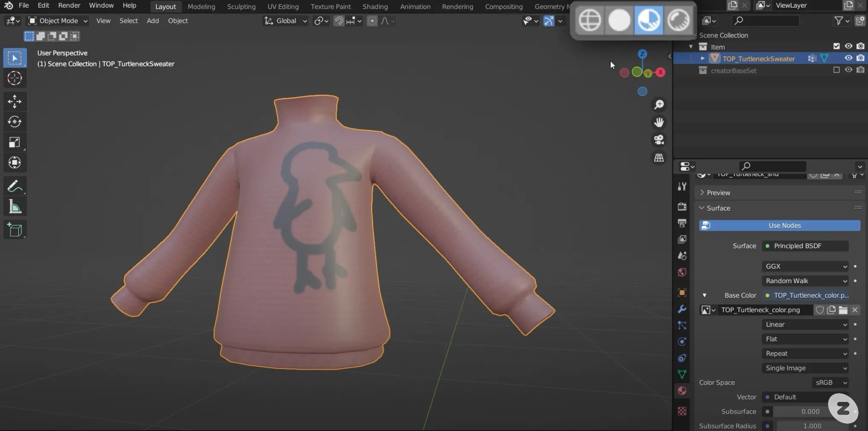The width and height of the screenshot is (868, 431).
Task: Click the Z axis on navigation gizmo
Action: point(642,54)
